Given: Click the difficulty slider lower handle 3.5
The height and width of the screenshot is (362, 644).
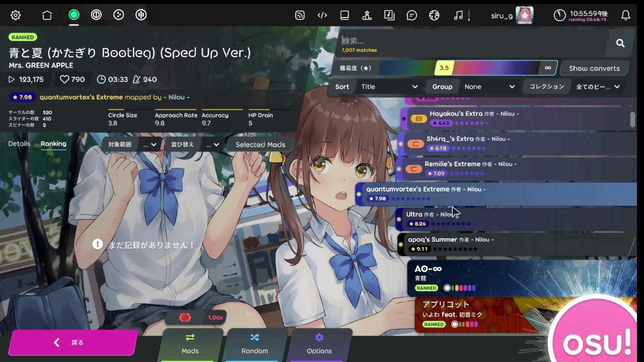Looking at the screenshot, I should 445,68.
